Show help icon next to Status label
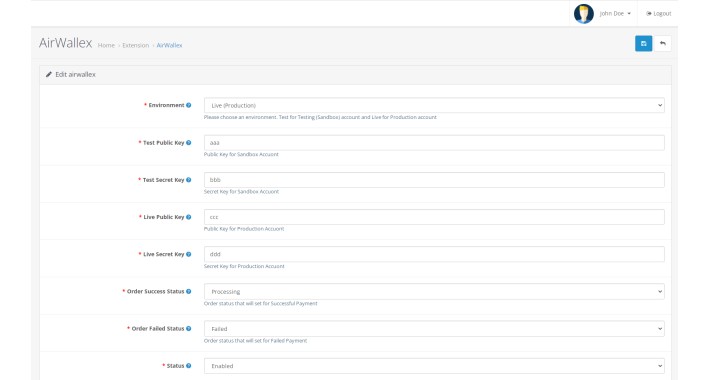 (188, 366)
